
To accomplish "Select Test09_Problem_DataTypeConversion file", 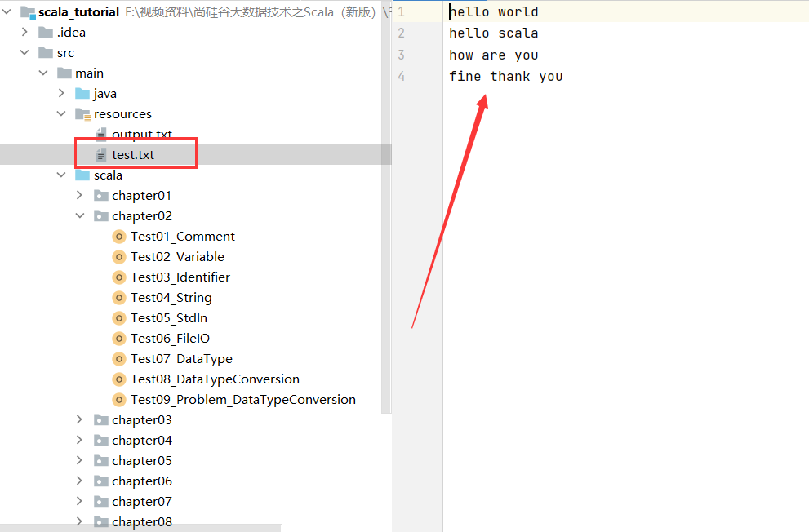I will (x=242, y=400).
